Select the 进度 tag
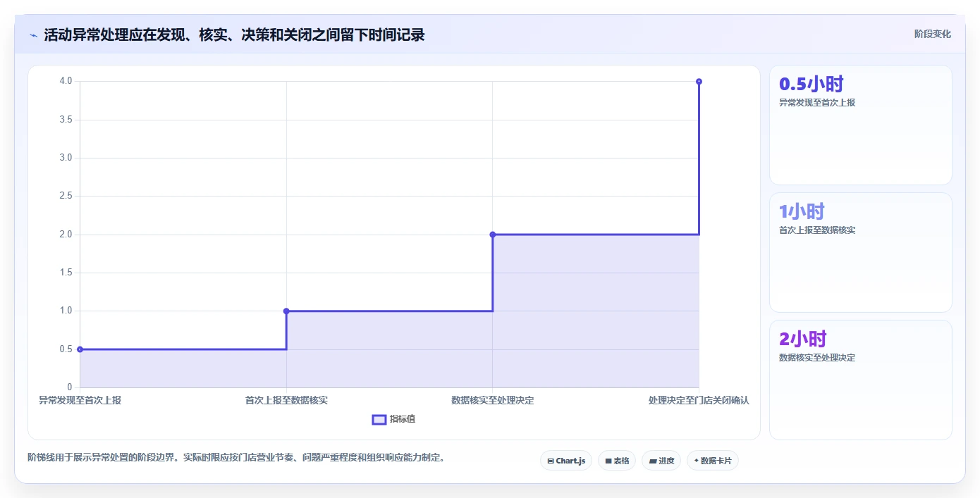 point(661,461)
